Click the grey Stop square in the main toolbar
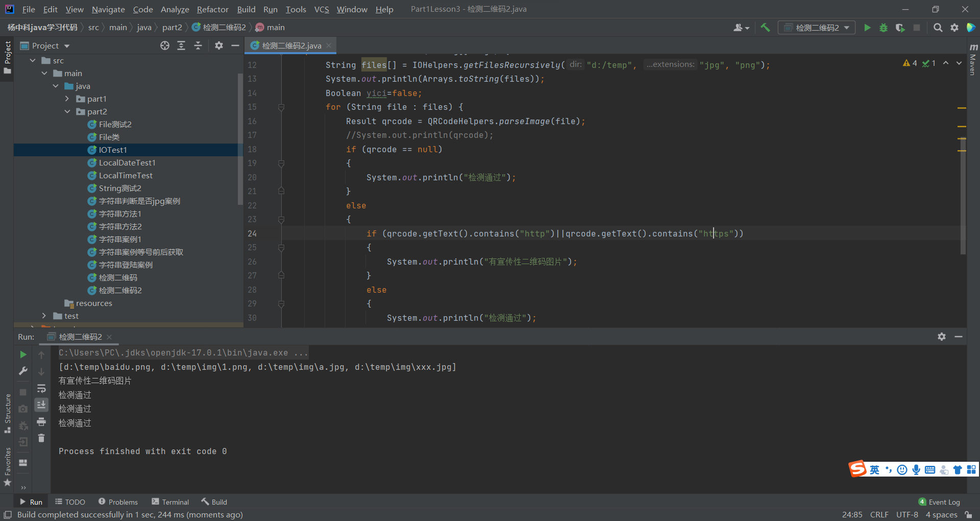The width and height of the screenshot is (980, 521). (917, 28)
